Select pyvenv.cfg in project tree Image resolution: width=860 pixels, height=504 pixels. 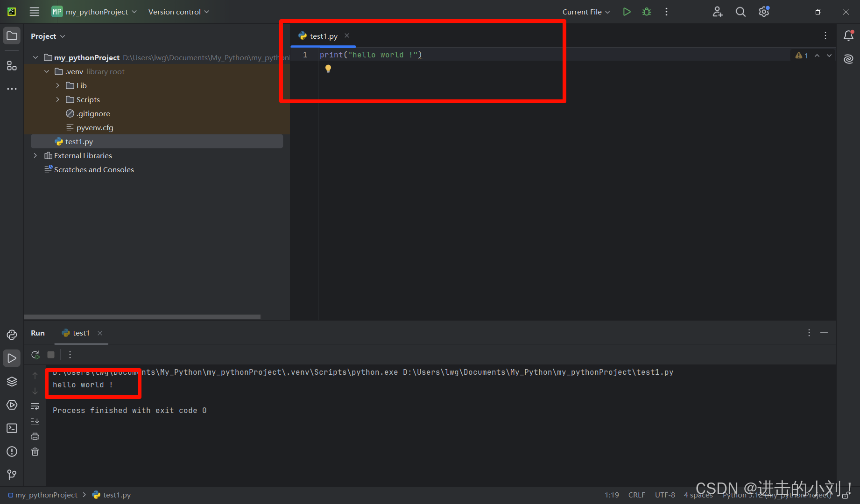click(90, 127)
